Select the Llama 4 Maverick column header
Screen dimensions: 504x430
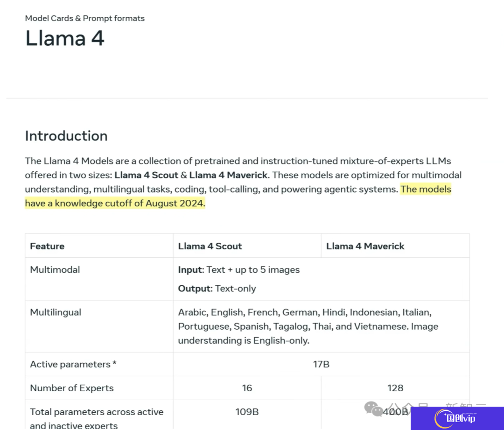pos(365,246)
